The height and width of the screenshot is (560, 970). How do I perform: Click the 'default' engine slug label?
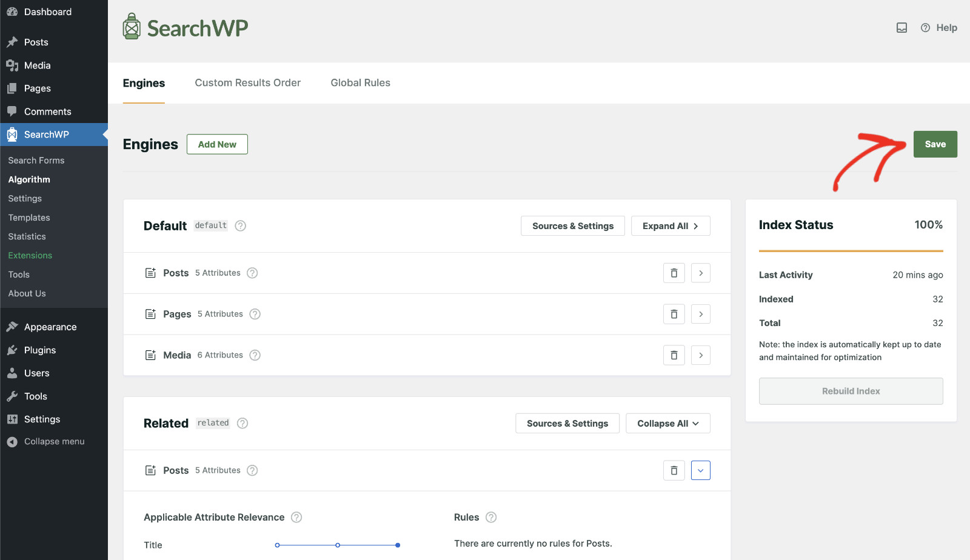tap(210, 225)
